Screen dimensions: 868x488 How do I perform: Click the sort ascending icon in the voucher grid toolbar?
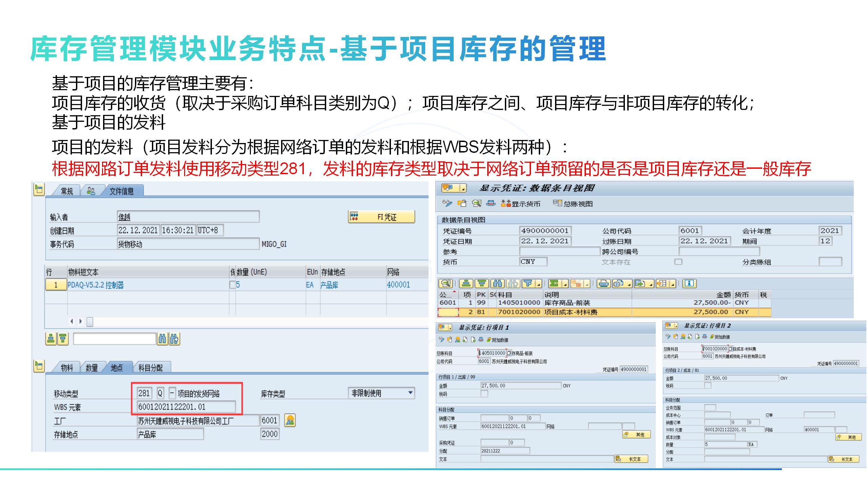coord(467,284)
